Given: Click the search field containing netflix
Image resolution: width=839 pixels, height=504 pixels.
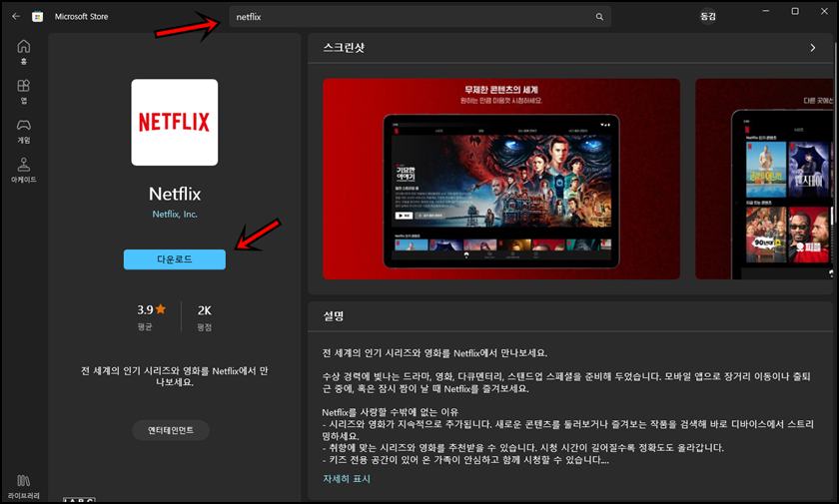Looking at the screenshot, I should coord(420,17).
